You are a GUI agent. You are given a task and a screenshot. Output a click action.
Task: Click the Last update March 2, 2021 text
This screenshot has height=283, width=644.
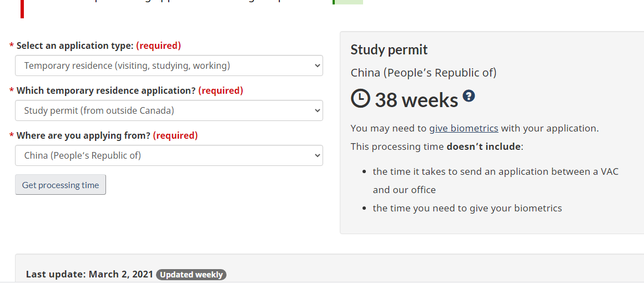pos(89,274)
